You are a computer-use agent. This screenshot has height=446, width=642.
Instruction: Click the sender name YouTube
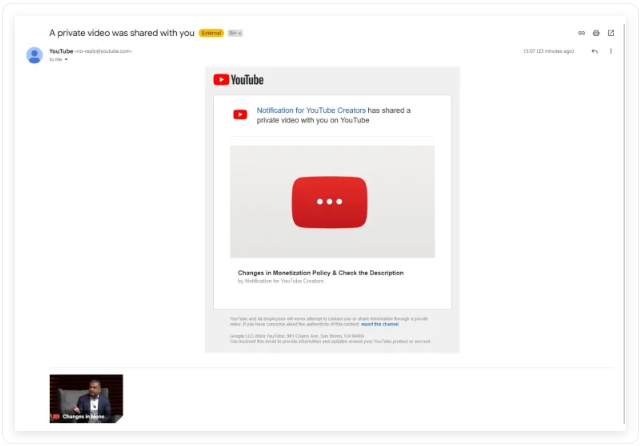point(61,52)
